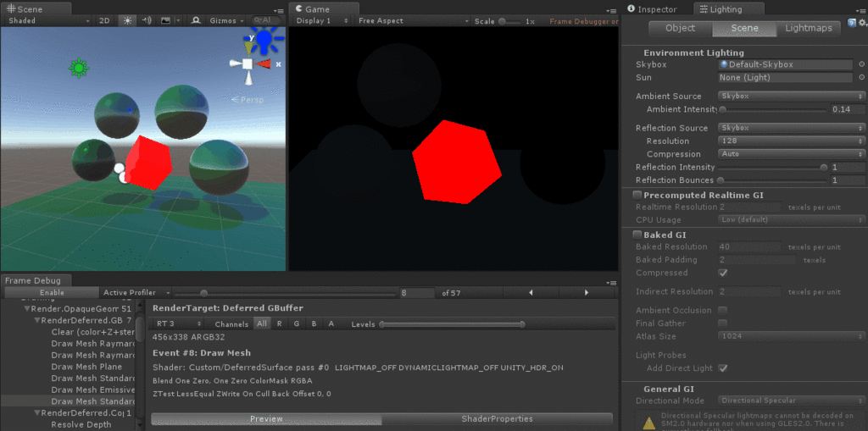868x431 pixels.
Task: Click the scene camera settings icon
Action: pyautogui.click(x=196, y=20)
